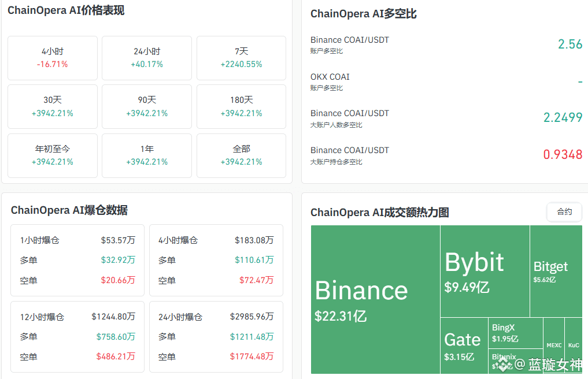
Task: Click the Binance tile in the heatmap
Action: (x=375, y=299)
